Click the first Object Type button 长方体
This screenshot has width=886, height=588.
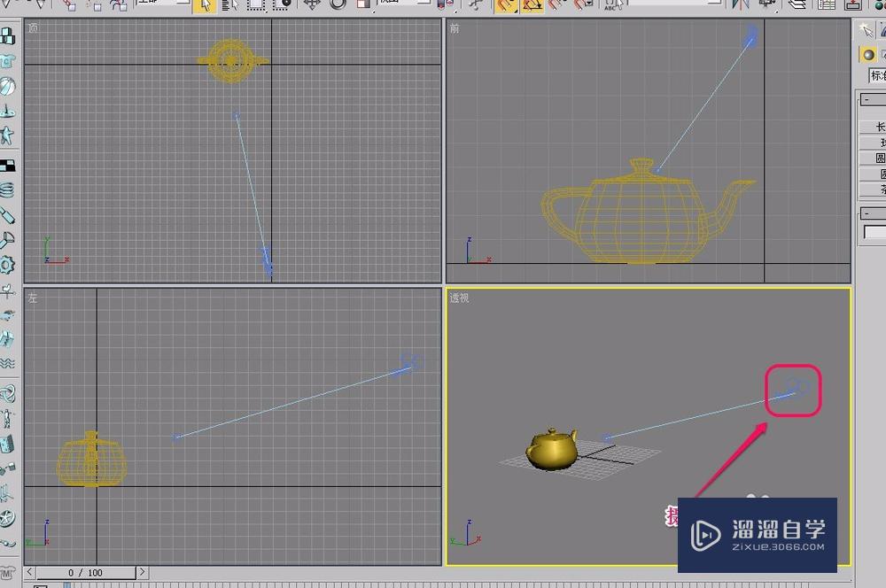pyautogui.click(x=873, y=127)
